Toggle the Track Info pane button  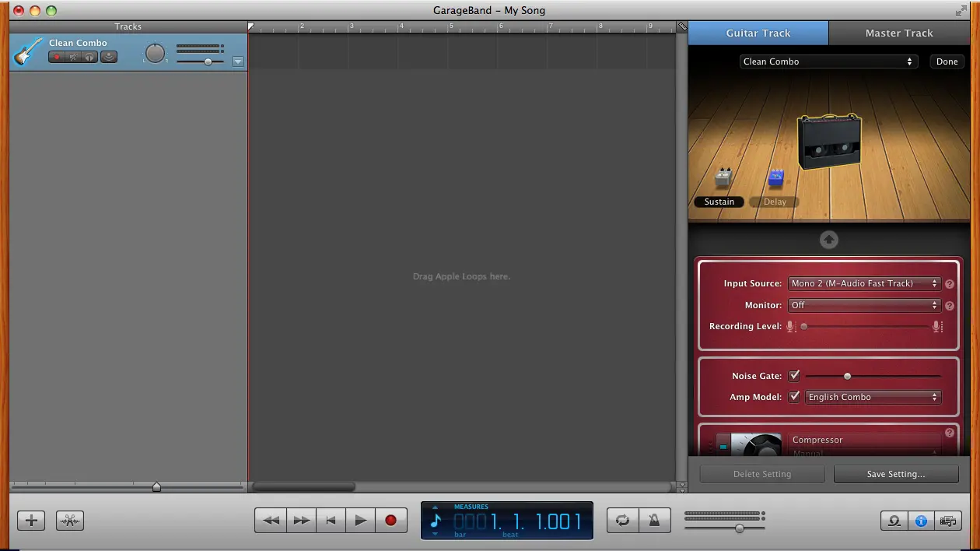pyautogui.click(x=921, y=521)
